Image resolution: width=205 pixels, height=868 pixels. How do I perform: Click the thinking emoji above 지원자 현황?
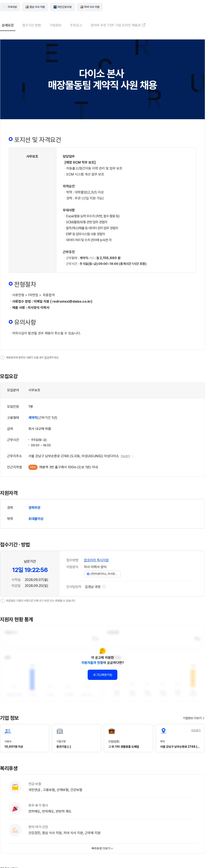(x=102, y=651)
